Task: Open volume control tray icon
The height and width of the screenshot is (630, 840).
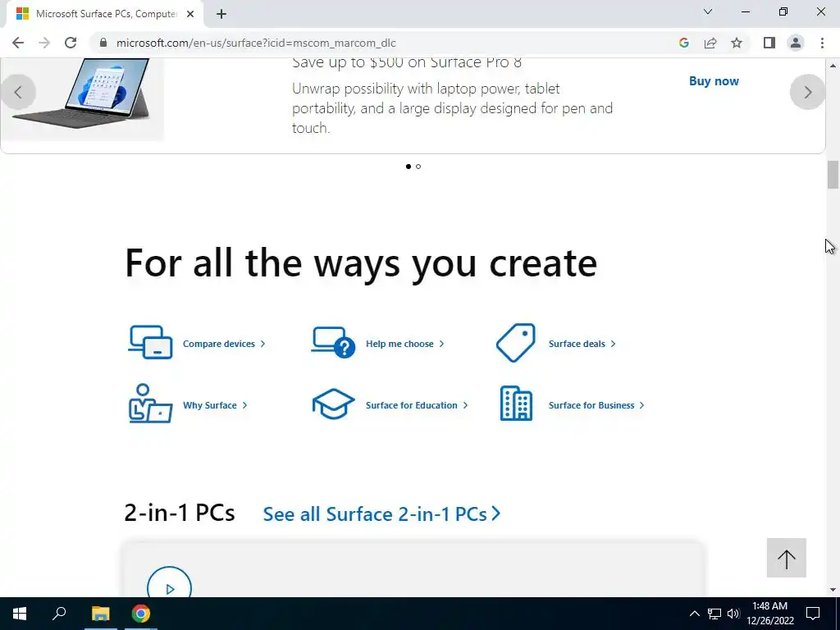Action: click(733, 614)
